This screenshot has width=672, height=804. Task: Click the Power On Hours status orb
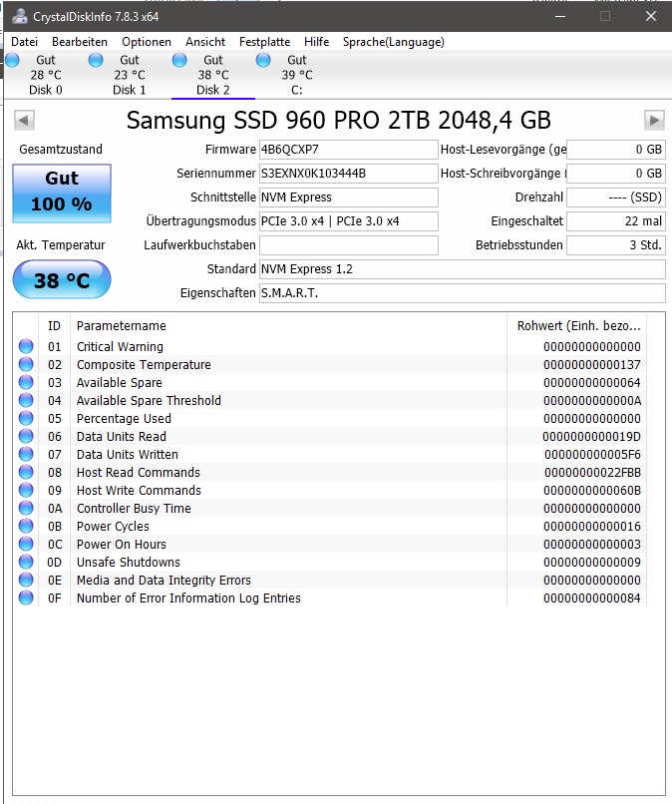click(x=26, y=544)
